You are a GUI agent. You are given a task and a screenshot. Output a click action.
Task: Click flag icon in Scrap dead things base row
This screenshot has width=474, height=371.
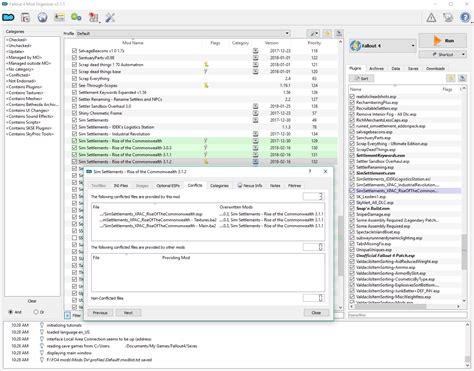[206, 71]
